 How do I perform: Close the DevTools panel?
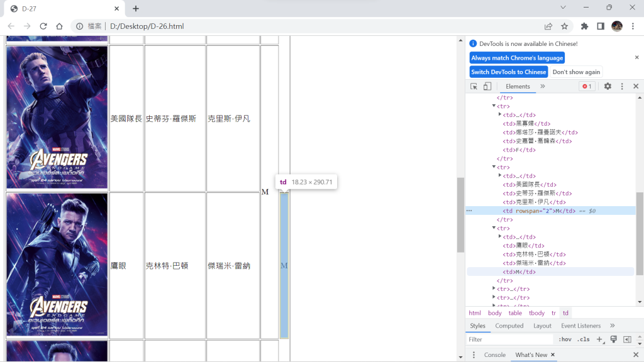point(636,86)
